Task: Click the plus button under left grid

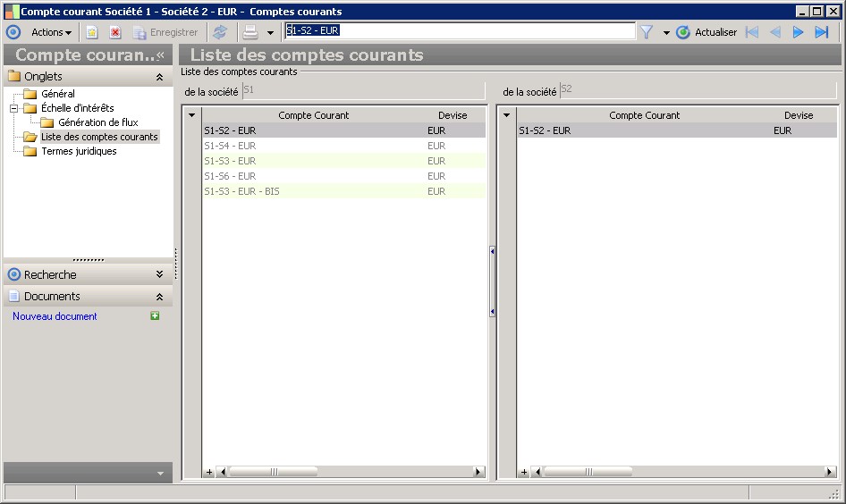Action: tap(209, 472)
